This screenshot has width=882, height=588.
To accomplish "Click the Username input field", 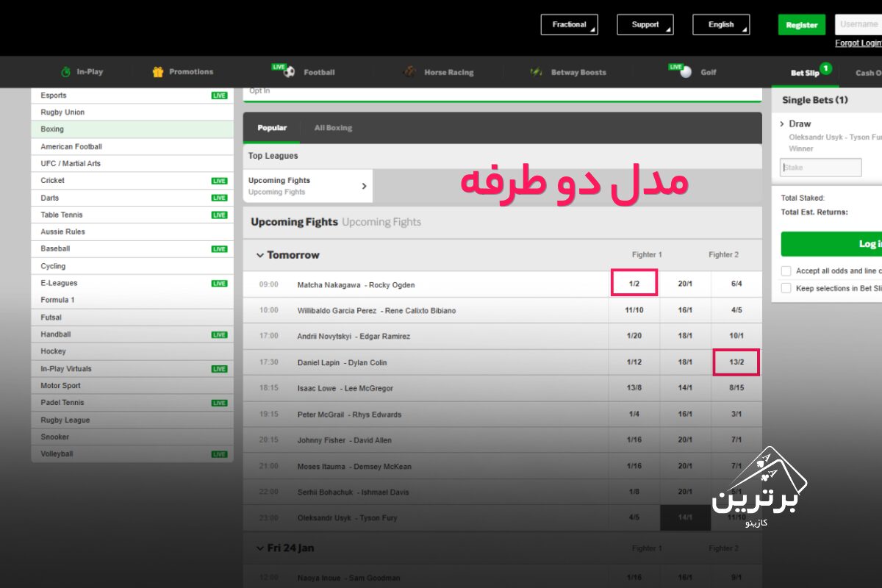I will tap(858, 24).
